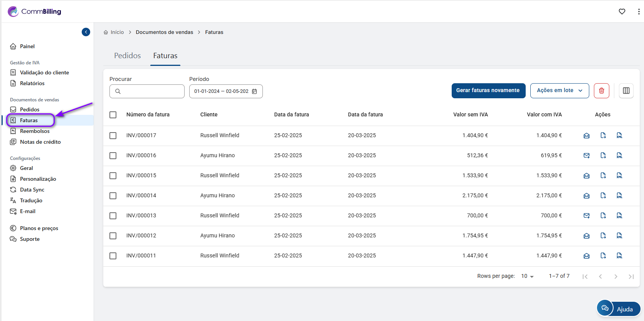Open the Período date range picker
This screenshot has height=321, width=644.
coord(225,91)
